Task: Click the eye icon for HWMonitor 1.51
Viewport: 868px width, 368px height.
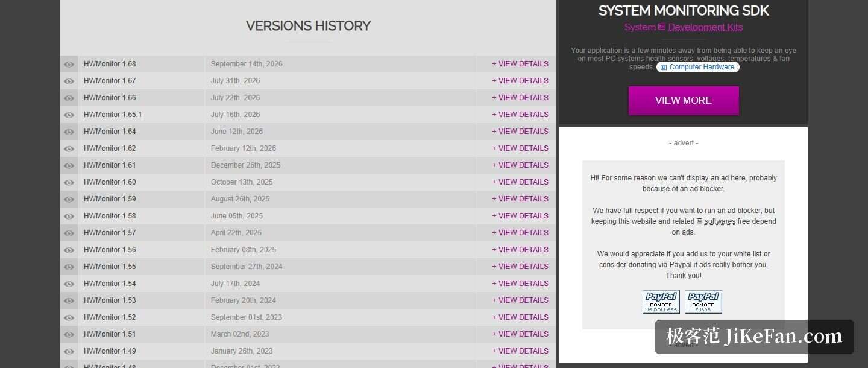Action: point(69,334)
